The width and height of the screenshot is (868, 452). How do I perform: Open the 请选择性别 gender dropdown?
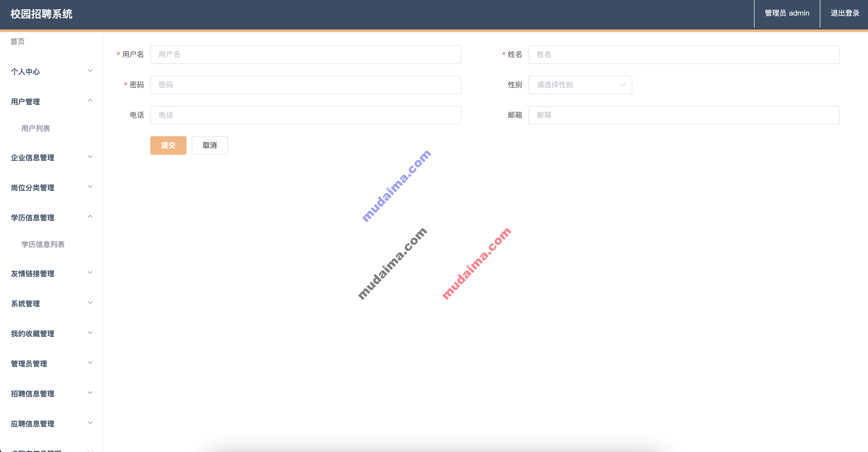580,85
